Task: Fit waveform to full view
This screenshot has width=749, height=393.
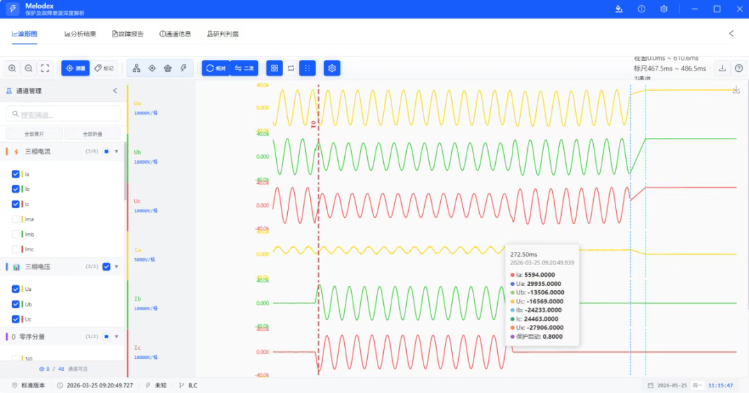Action: coord(45,68)
